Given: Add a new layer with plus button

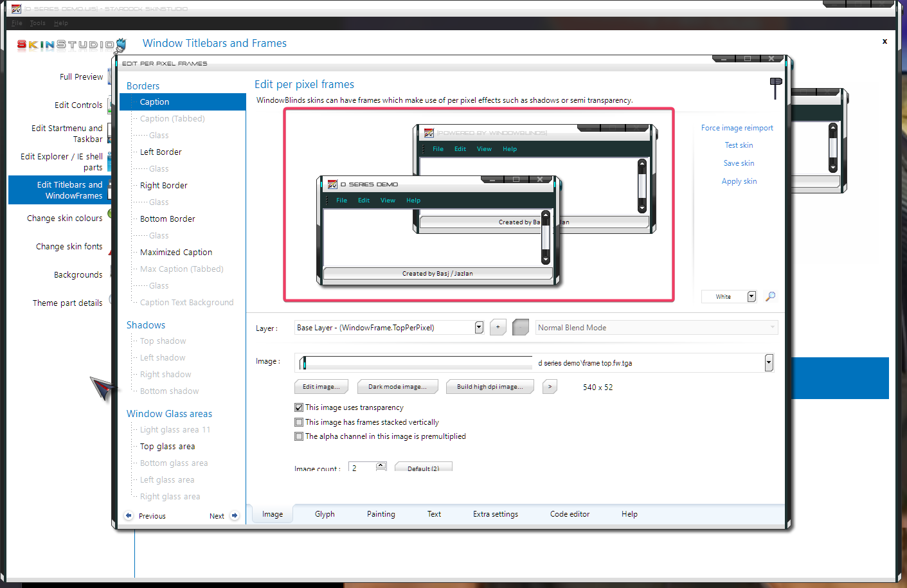Looking at the screenshot, I should [x=498, y=327].
